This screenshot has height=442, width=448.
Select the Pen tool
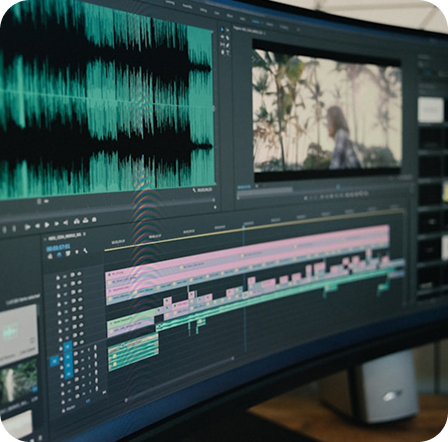pyautogui.click(x=228, y=45)
